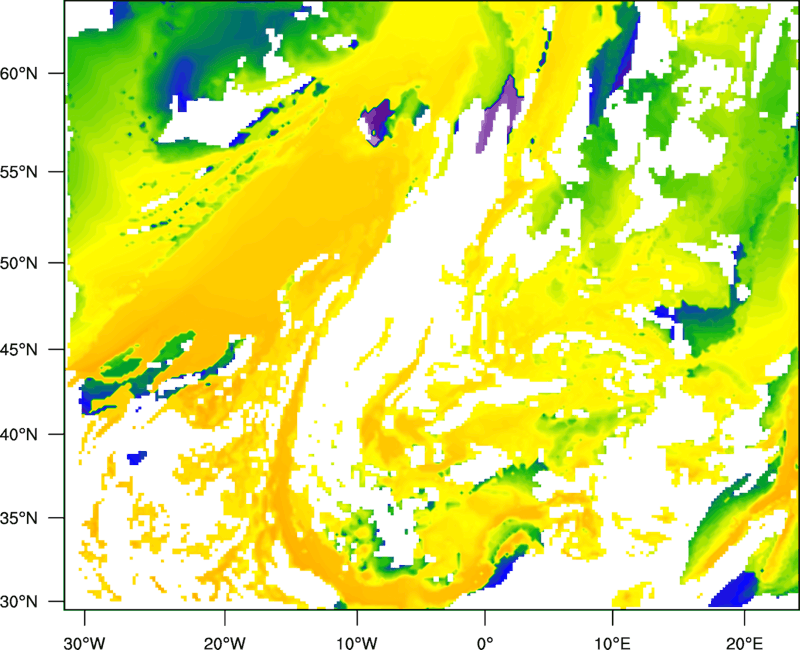Click the 30°N latitude label

31,601
